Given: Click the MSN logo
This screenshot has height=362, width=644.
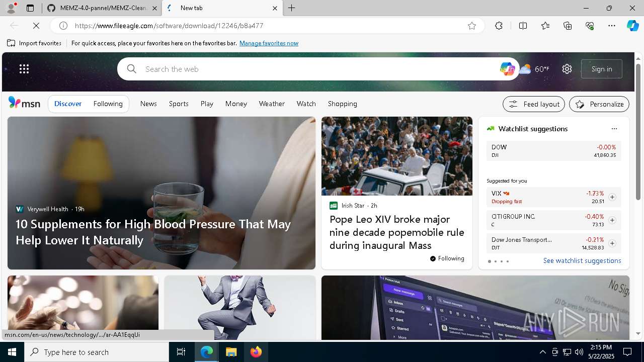Looking at the screenshot, I should (24, 103).
